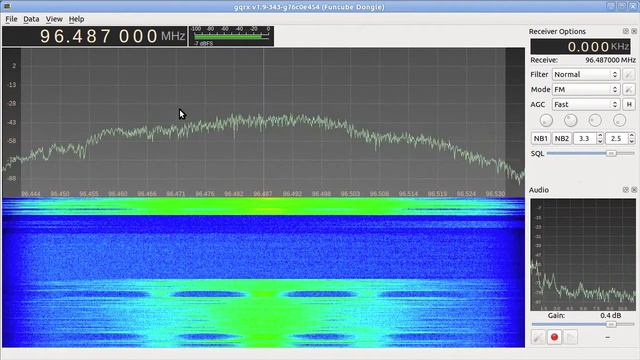The width and height of the screenshot is (640, 360).
Task: Click the waterfall display below the spectrum
Action: pos(263,273)
